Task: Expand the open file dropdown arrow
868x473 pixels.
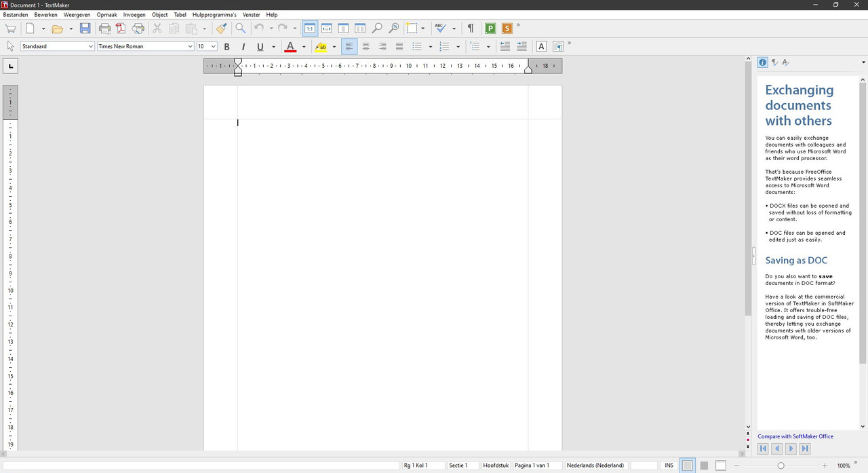Action: pyautogui.click(x=71, y=29)
